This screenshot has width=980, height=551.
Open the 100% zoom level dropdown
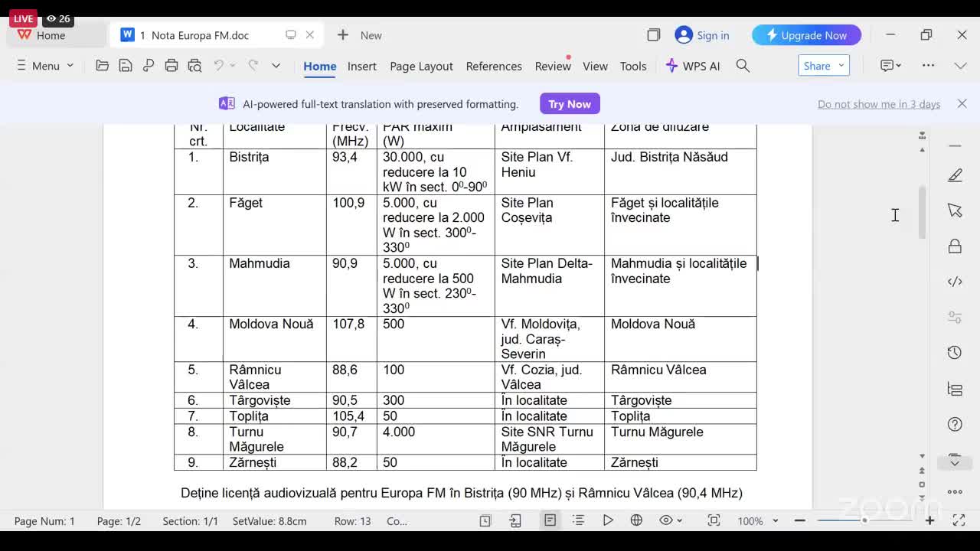pos(758,520)
